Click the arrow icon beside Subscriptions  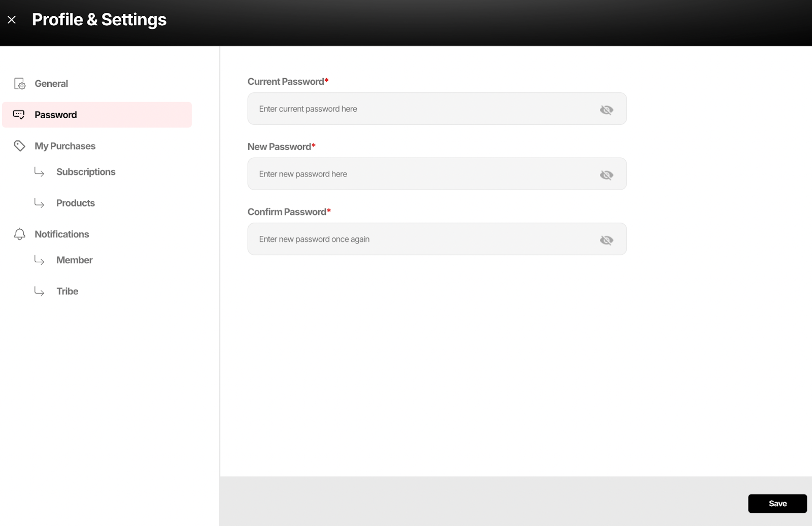pyautogui.click(x=40, y=172)
